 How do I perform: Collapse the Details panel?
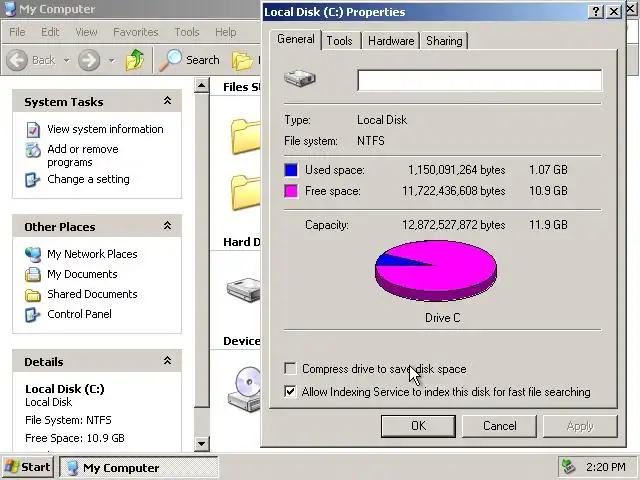pyautogui.click(x=167, y=360)
